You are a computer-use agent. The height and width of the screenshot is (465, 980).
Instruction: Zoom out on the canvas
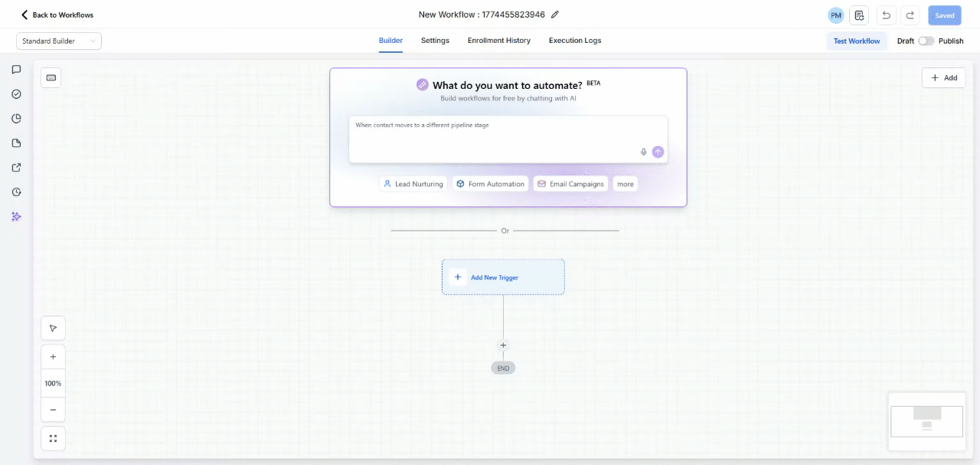pyautogui.click(x=53, y=410)
